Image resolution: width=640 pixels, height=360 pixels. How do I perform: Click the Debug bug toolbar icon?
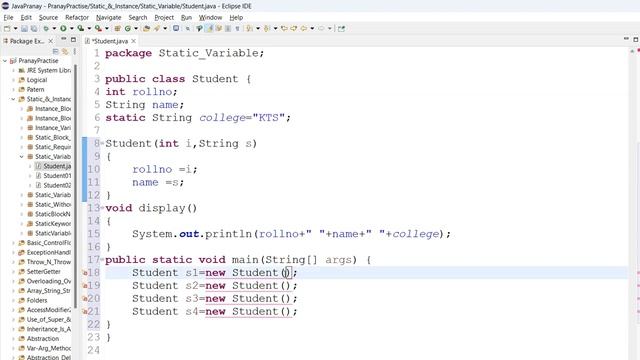(46, 29)
